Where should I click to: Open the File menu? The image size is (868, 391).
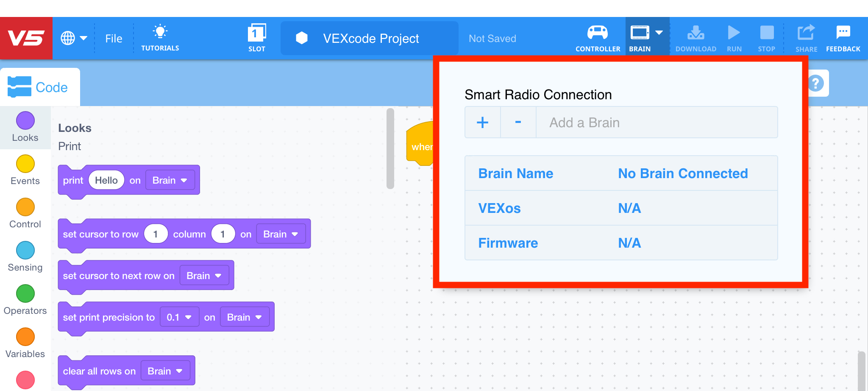click(x=114, y=39)
